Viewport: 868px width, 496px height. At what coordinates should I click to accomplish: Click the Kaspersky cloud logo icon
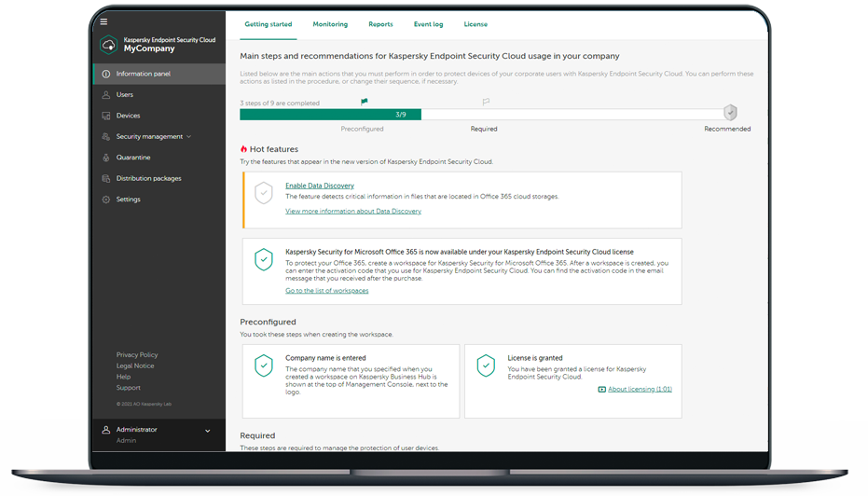108,45
